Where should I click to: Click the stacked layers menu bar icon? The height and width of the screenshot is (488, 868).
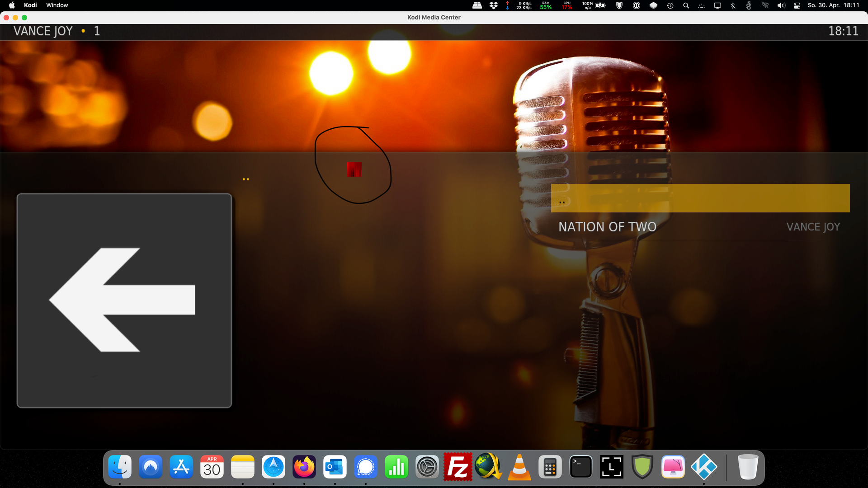(x=653, y=5)
